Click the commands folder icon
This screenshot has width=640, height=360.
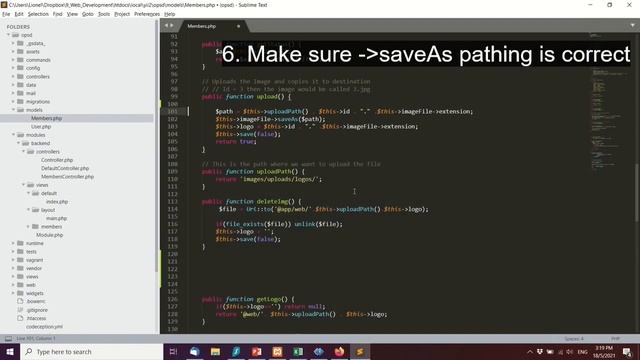coord(20,60)
